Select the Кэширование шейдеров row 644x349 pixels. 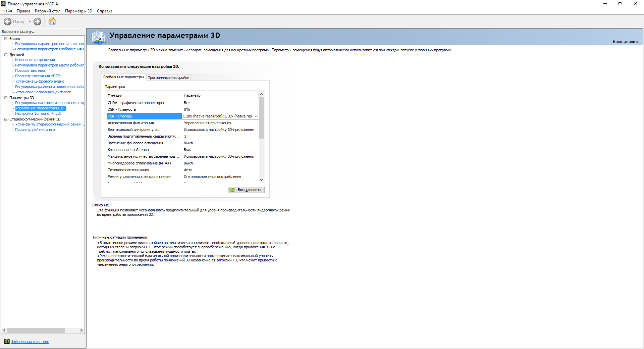point(182,150)
